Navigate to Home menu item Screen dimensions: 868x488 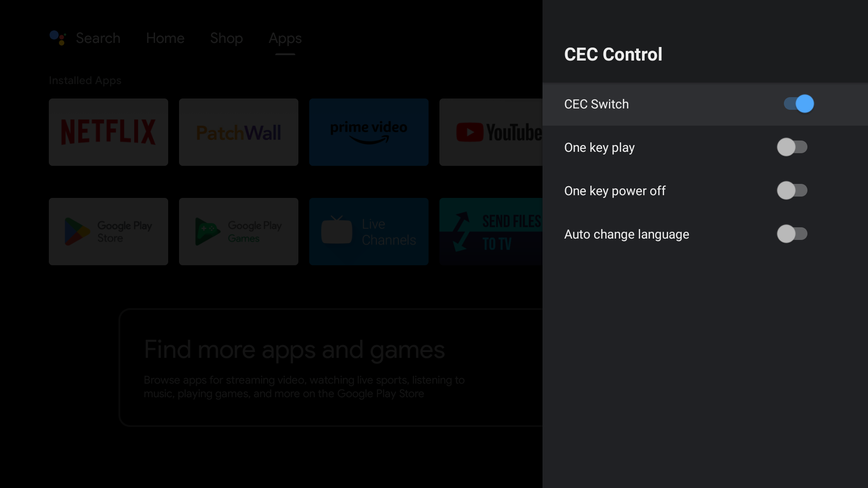tap(165, 38)
